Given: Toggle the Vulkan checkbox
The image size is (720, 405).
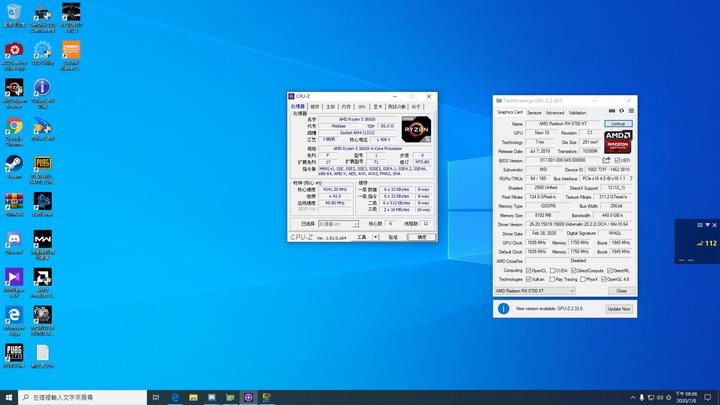Looking at the screenshot, I should point(529,279).
